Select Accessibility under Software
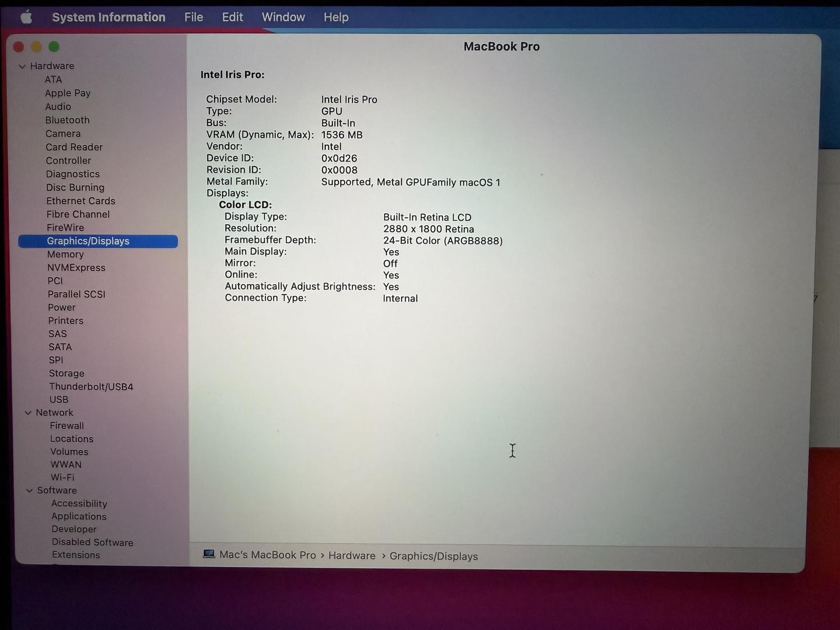The height and width of the screenshot is (630, 840). (x=79, y=503)
